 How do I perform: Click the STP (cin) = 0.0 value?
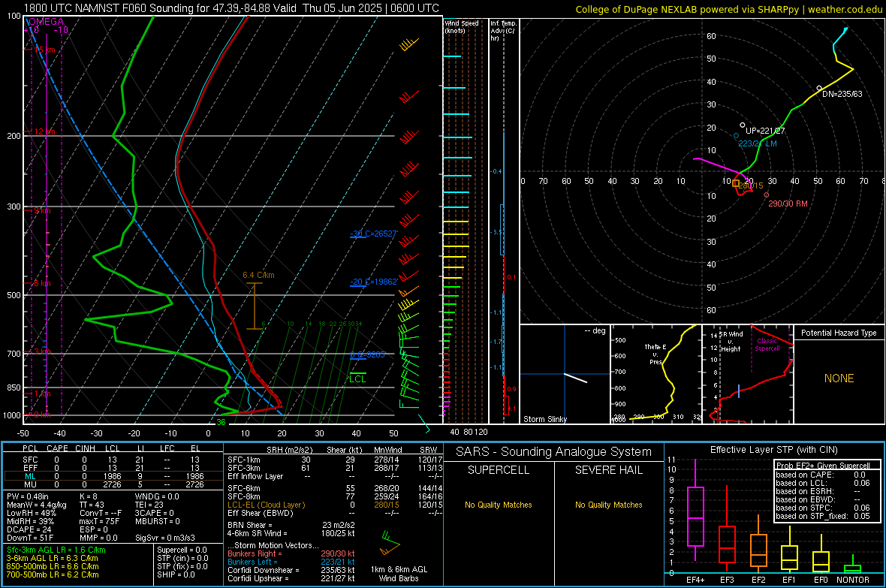click(x=182, y=558)
